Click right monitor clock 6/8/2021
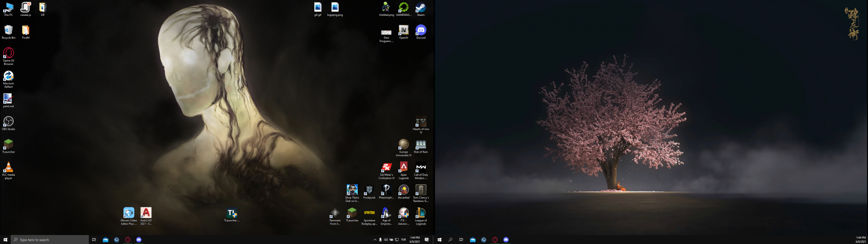Viewport: 868px width, 244px height. [x=861, y=239]
